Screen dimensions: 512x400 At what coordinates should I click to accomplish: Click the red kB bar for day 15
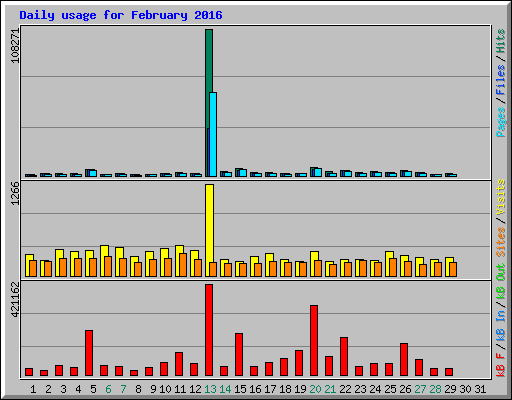pyautogui.click(x=239, y=354)
